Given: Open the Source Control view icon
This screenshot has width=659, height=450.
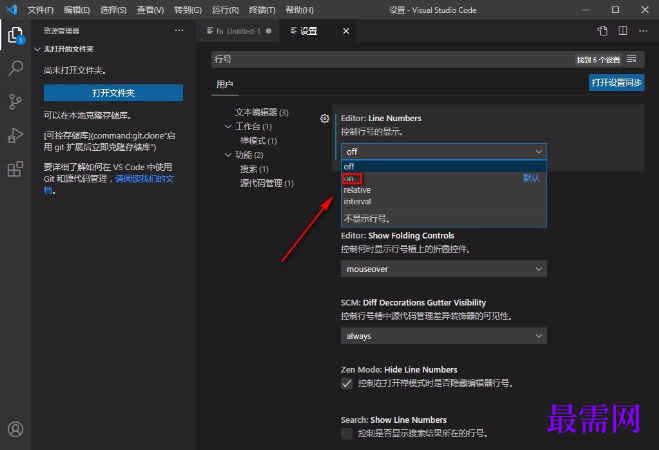Looking at the screenshot, I should coord(16,102).
